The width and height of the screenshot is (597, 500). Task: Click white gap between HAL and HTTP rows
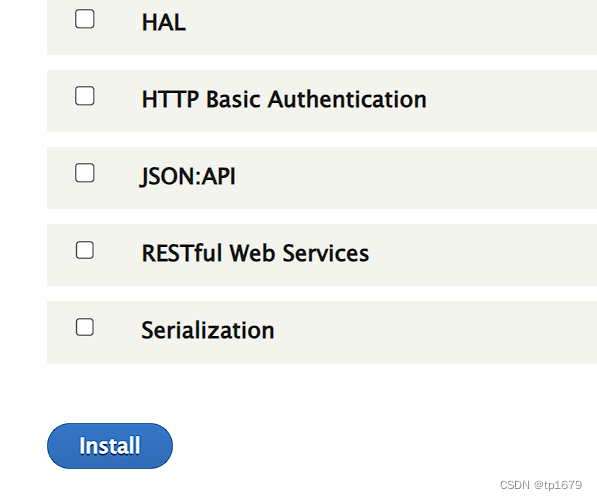click(322, 62)
